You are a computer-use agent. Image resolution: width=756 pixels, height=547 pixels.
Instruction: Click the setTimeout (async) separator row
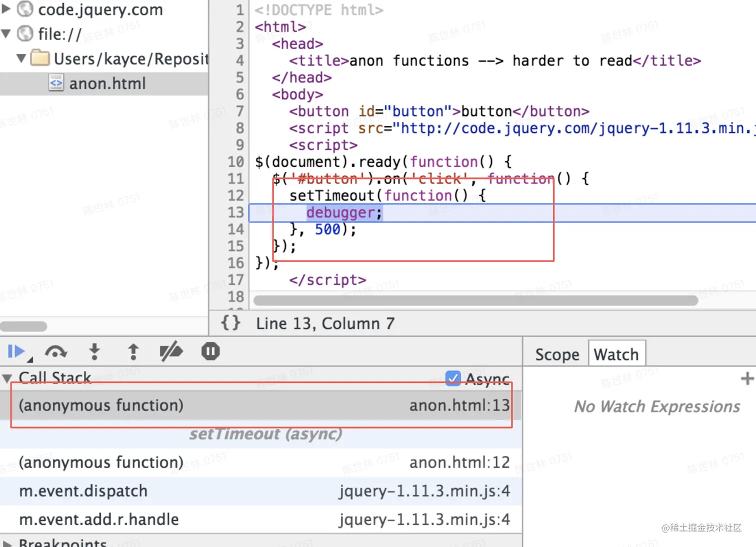pyautogui.click(x=261, y=434)
